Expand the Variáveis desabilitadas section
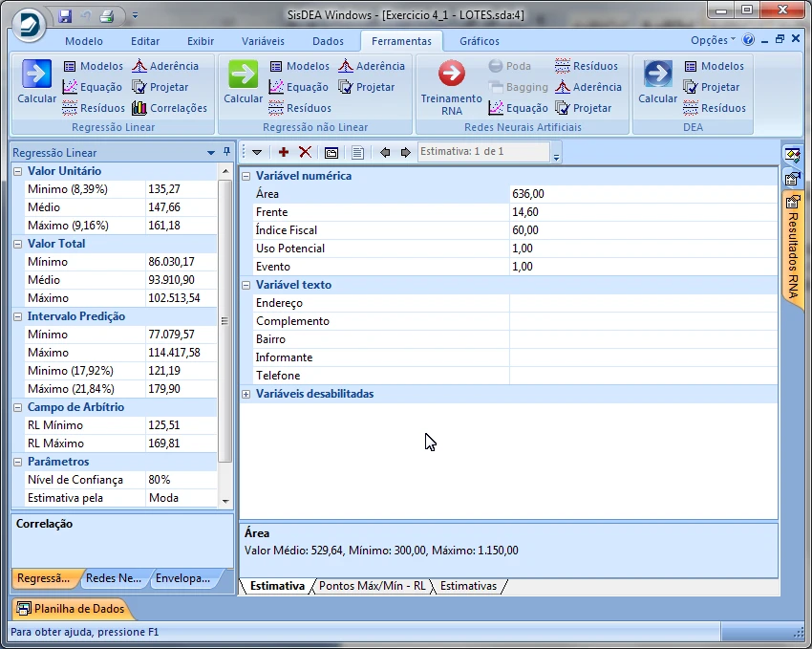Screen dimensions: 812x649 click(x=246, y=394)
